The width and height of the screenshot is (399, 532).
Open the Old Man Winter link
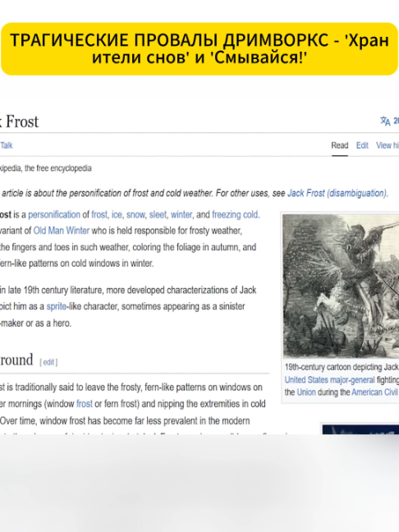[62, 231]
